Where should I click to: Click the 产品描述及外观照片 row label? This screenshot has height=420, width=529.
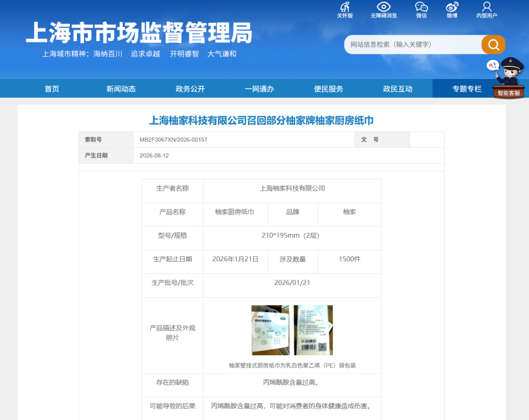[172, 333]
